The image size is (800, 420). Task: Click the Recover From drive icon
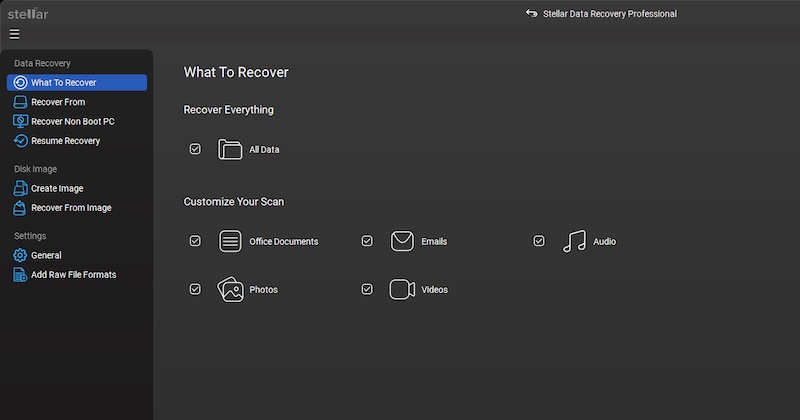20,102
